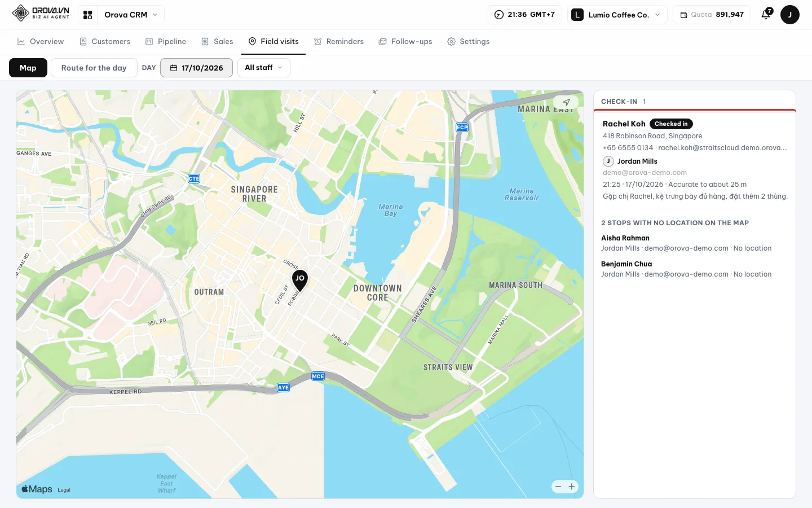Open the Reminders tab

(x=339, y=42)
